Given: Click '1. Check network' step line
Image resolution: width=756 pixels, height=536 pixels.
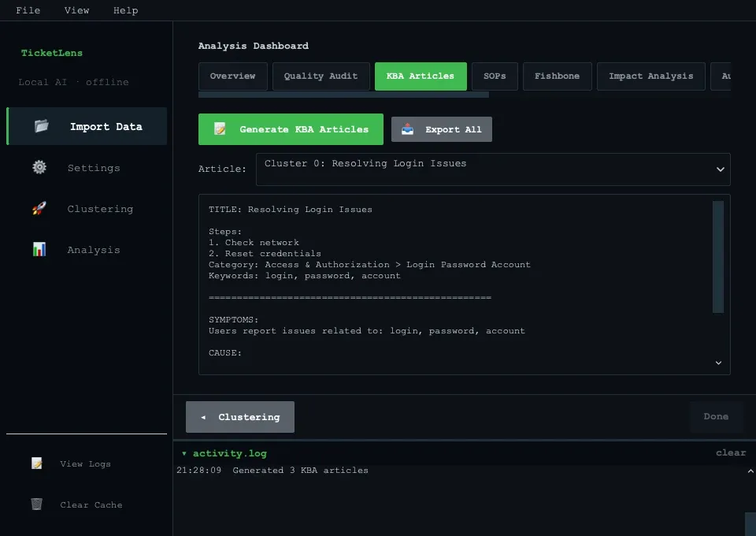Looking at the screenshot, I should point(254,242).
